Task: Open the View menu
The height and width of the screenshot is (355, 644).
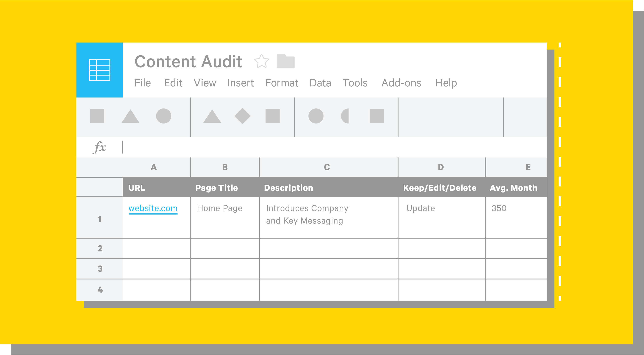Action: tap(205, 83)
